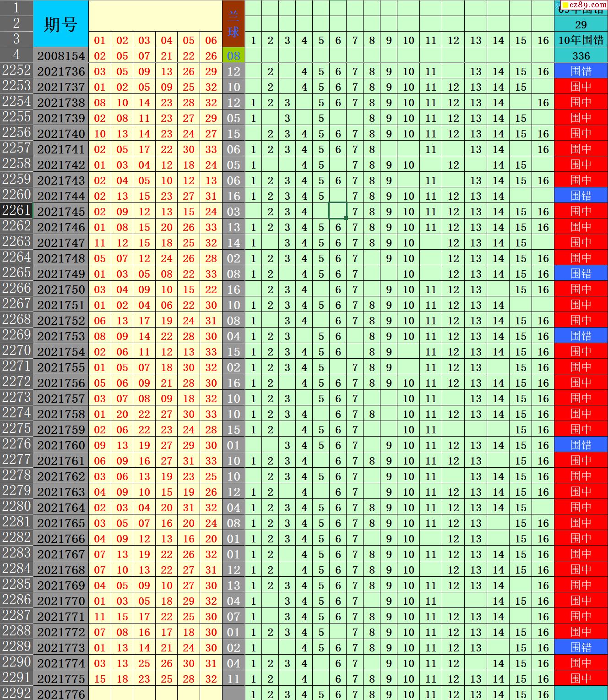Select row header 4
This screenshot has width=608, height=700.
[16, 55]
